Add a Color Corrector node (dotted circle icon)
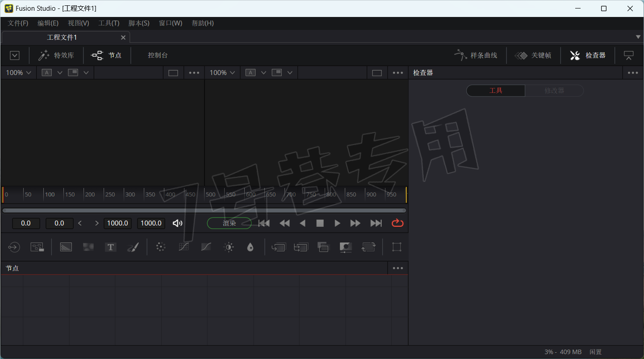Viewport: 644px width, 359px height. tap(161, 247)
